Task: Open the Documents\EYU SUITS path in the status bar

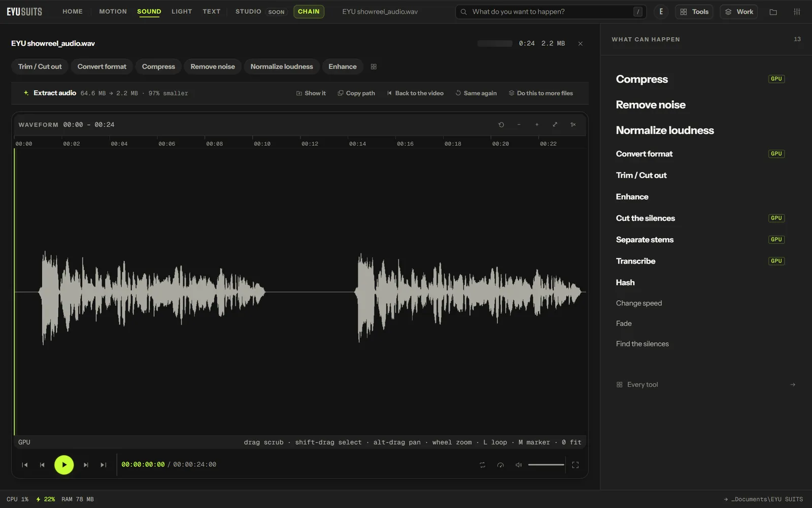Action: point(763,499)
